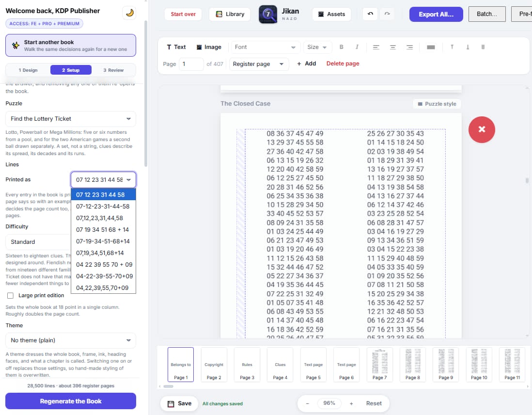Image resolution: width=532 pixels, height=415 pixels.
Task: Choose option 04-22-39-55-70+09
Action: (x=104, y=276)
